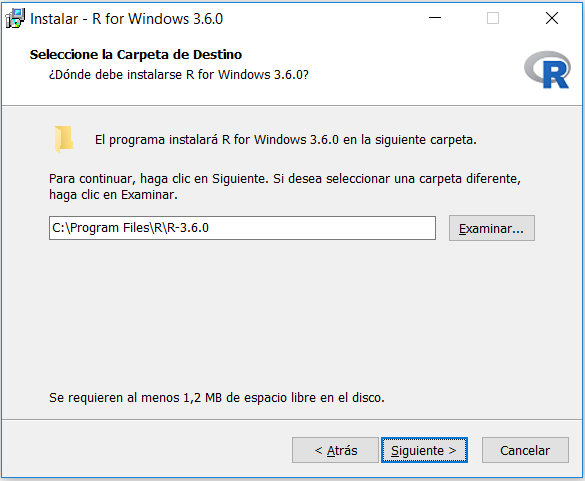This screenshot has height=481, width=585.
Task: Click the 'Se requieren al menos 1,2 MB' text
Action: pyautogui.click(x=216, y=397)
